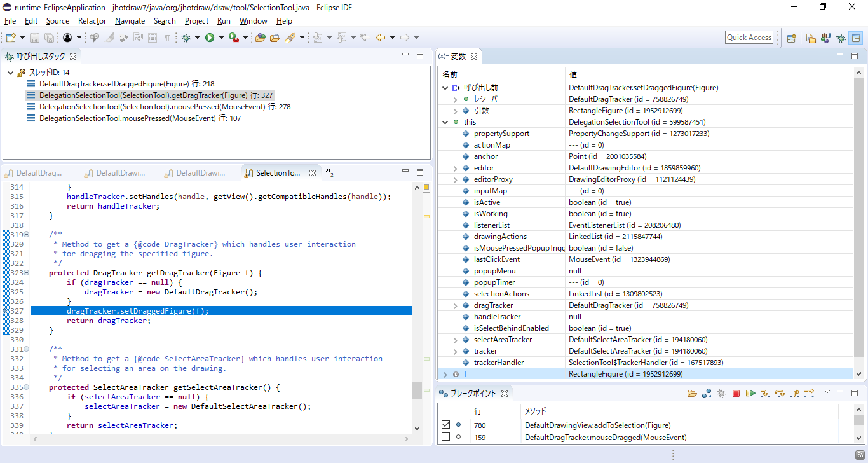Viewport: 868px width, 463px height.
Task: Open the Run button dropdown arrow
Action: pos(221,38)
